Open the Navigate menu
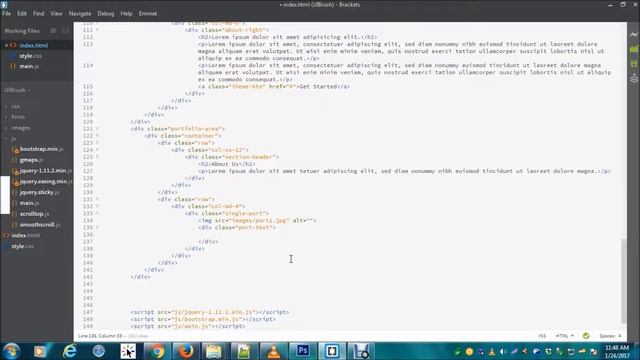The height and width of the screenshot is (360, 640). coord(80,13)
